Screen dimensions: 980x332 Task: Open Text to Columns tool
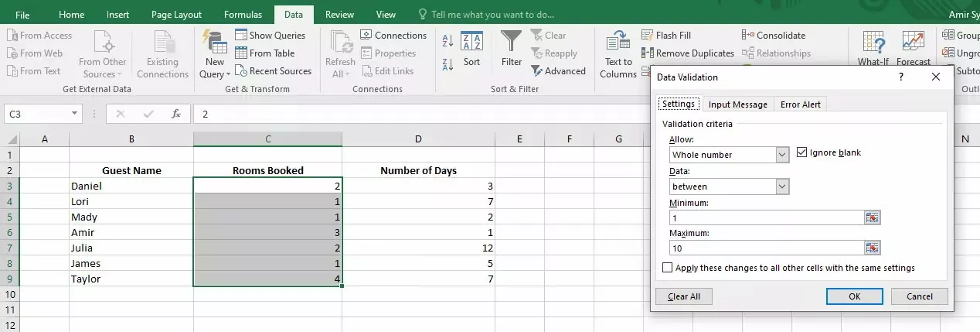coord(618,54)
